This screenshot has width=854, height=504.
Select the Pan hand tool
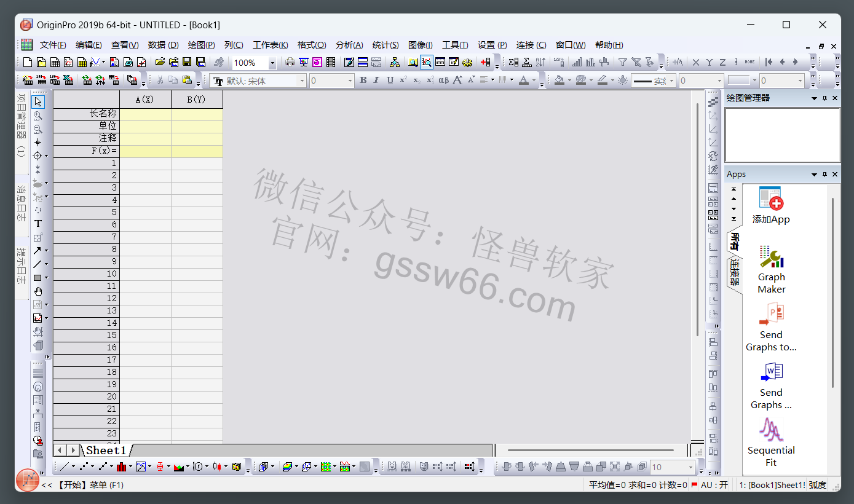click(x=38, y=291)
